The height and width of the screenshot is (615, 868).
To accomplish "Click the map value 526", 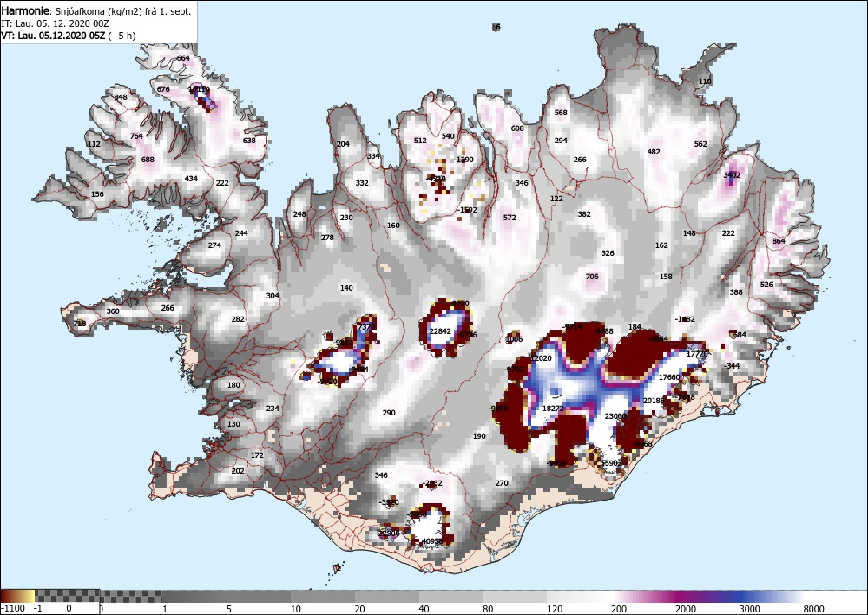I will (766, 285).
